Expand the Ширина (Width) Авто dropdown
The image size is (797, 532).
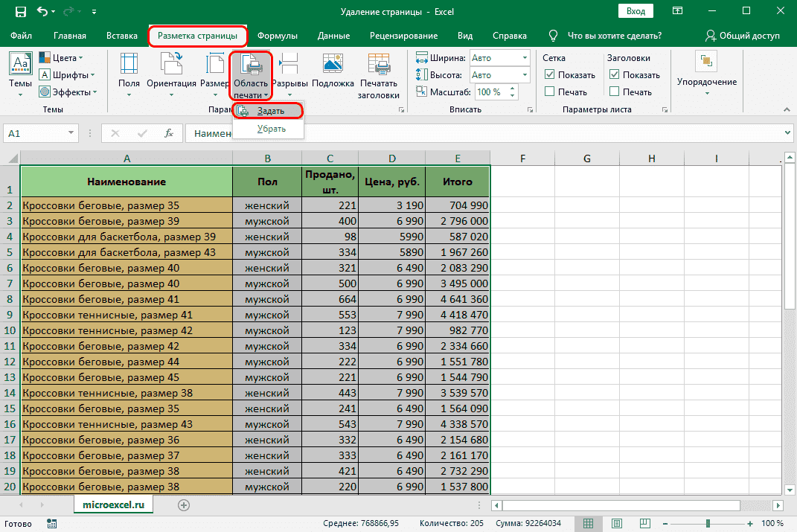point(525,58)
